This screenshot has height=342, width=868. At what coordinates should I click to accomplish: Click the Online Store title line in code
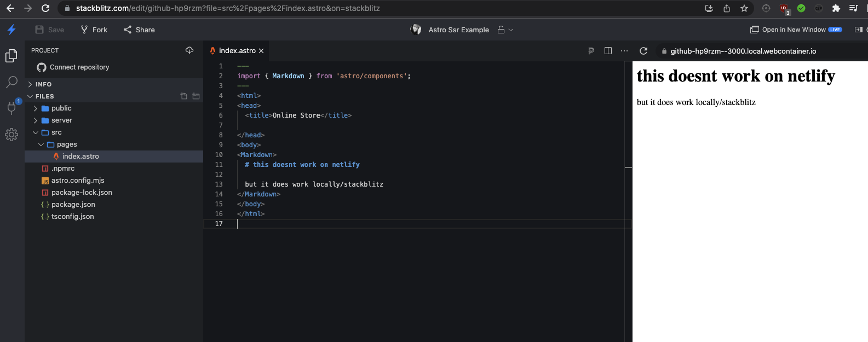pos(298,115)
